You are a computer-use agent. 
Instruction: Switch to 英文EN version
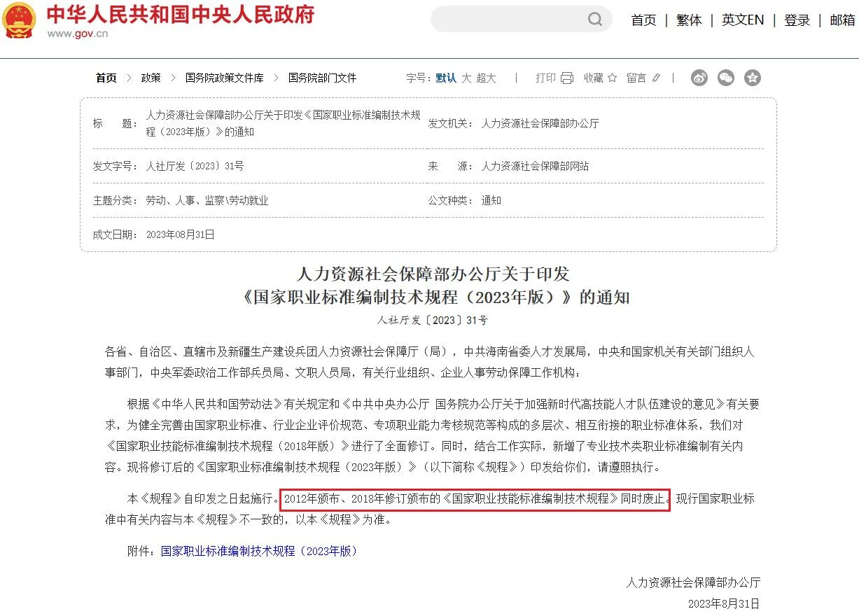743,20
